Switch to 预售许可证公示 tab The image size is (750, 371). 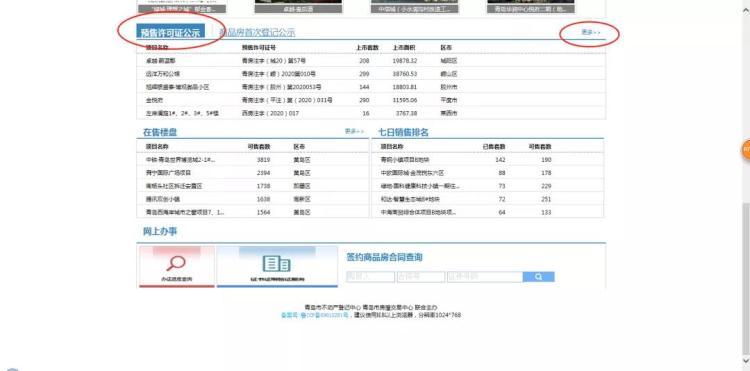[171, 33]
